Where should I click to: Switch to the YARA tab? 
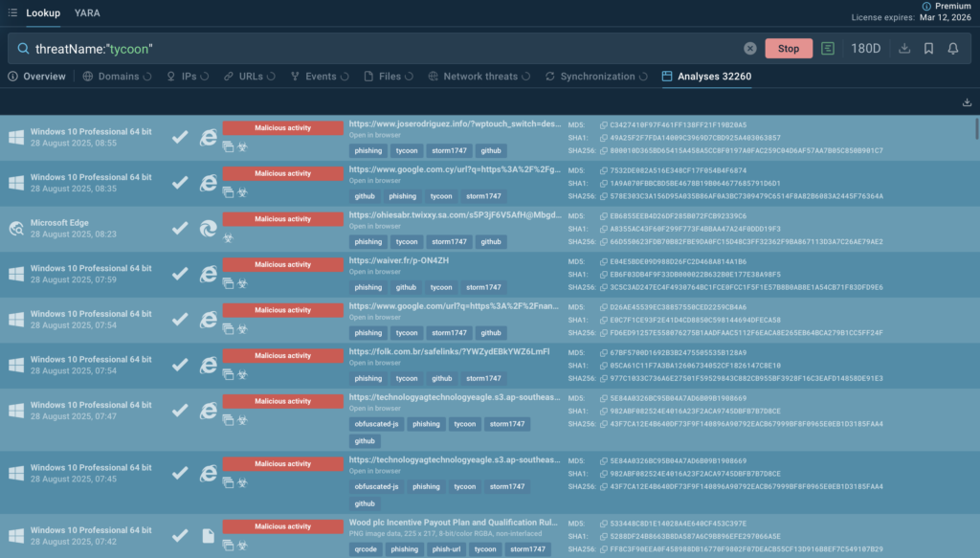click(x=87, y=13)
